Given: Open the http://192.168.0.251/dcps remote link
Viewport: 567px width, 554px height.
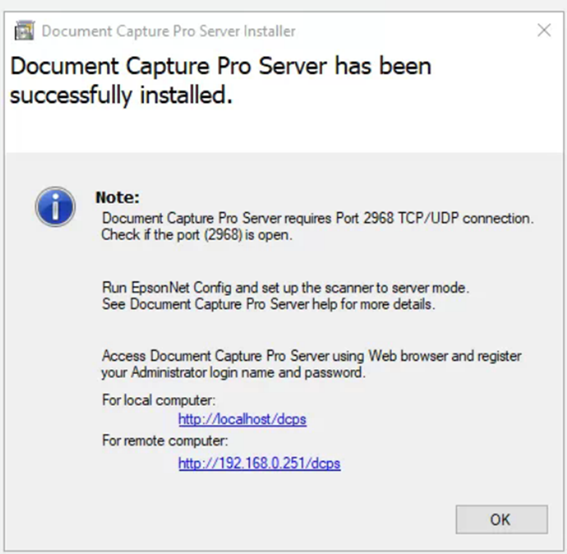Looking at the screenshot, I should [x=259, y=463].
